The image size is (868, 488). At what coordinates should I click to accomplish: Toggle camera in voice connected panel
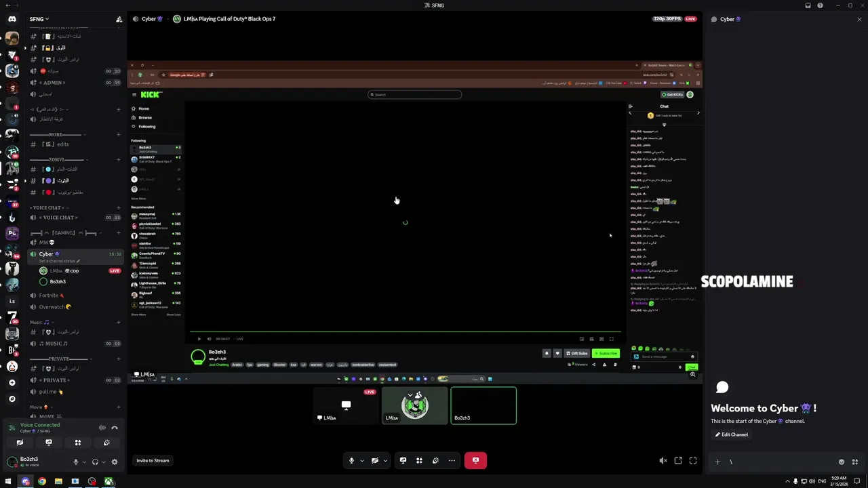pyautogui.click(x=20, y=443)
